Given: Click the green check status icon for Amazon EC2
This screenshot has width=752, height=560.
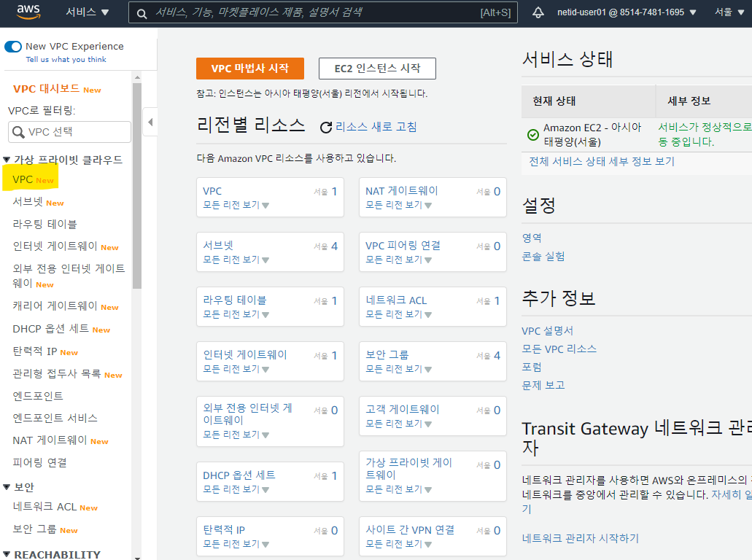Looking at the screenshot, I should pos(533,135).
